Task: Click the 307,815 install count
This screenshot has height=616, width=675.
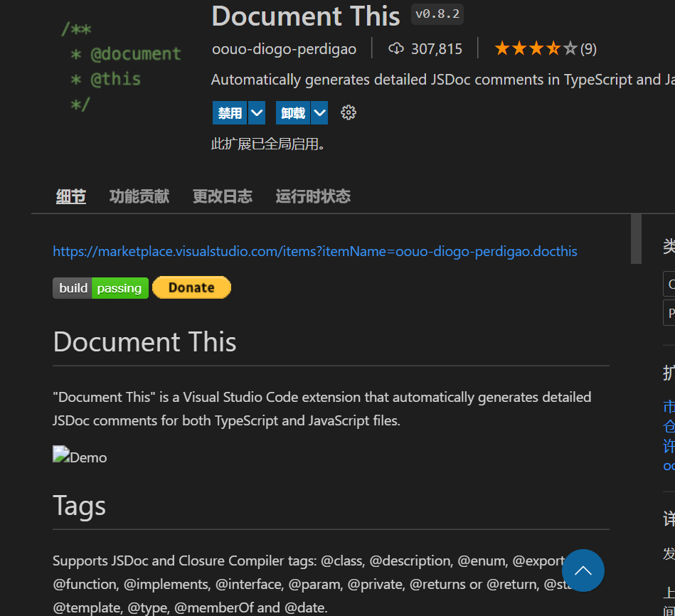Action: [x=437, y=49]
